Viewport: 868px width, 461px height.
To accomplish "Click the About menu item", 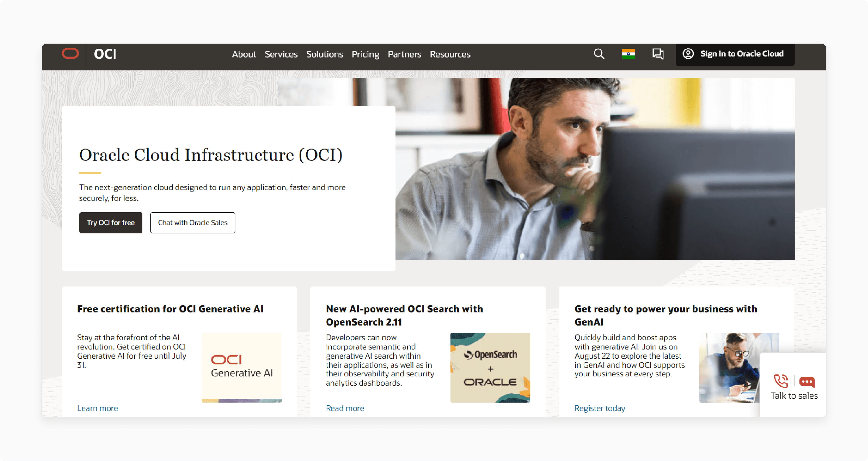I will (x=243, y=54).
